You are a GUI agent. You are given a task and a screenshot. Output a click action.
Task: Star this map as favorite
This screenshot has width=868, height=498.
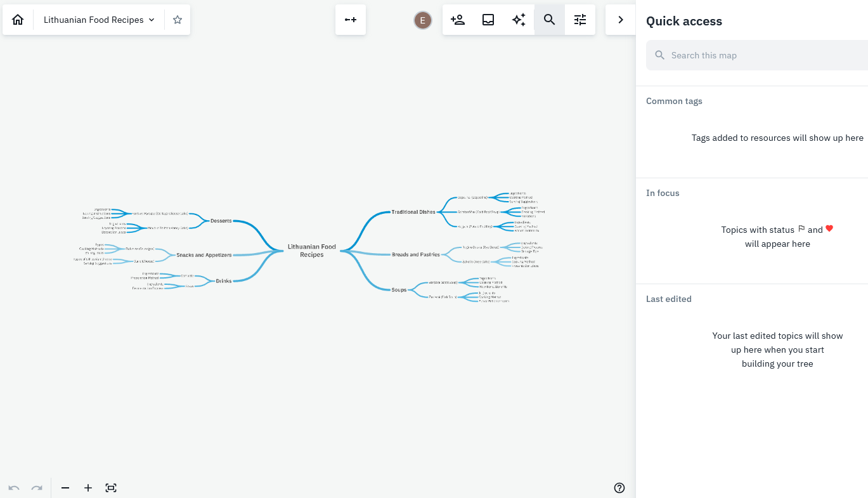(178, 20)
